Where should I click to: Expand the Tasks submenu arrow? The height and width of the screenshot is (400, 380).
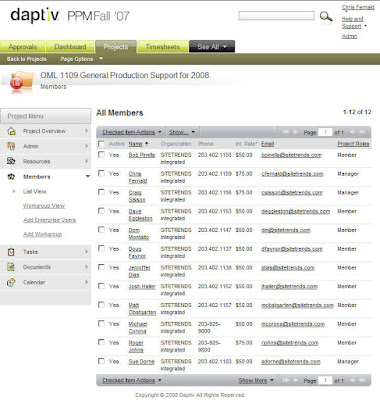pos(86,252)
